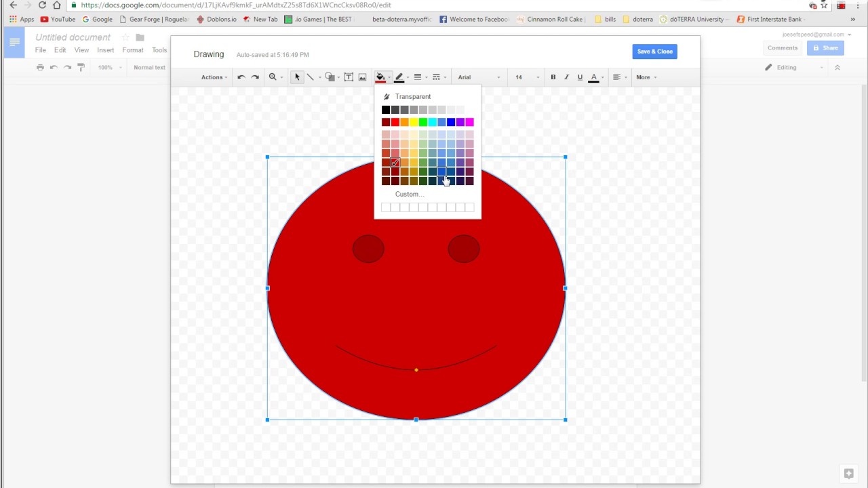Open the text color A tool
This screenshot has width=868, height=488.
594,77
